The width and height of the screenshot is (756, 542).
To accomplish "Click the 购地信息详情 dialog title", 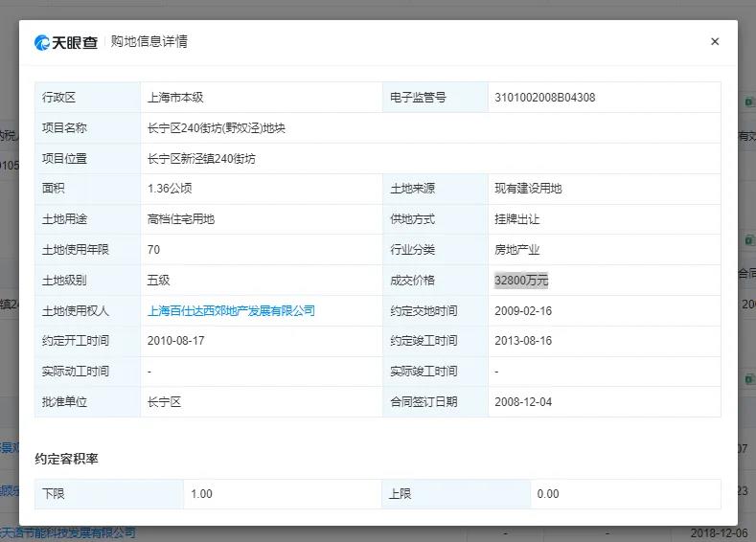I will pos(149,42).
